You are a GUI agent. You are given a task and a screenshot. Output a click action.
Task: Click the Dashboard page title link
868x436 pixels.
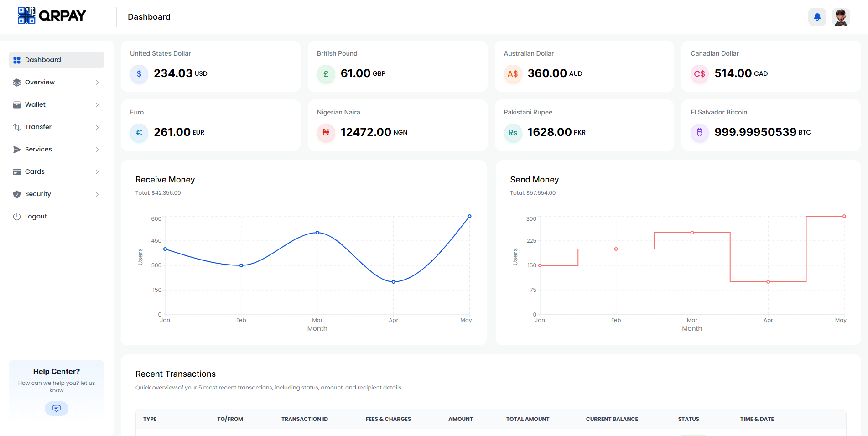coord(149,16)
